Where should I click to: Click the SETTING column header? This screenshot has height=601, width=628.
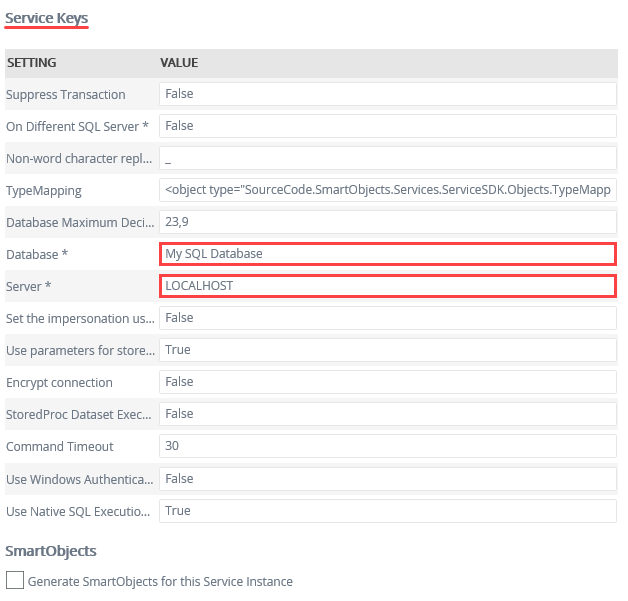(32, 63)
